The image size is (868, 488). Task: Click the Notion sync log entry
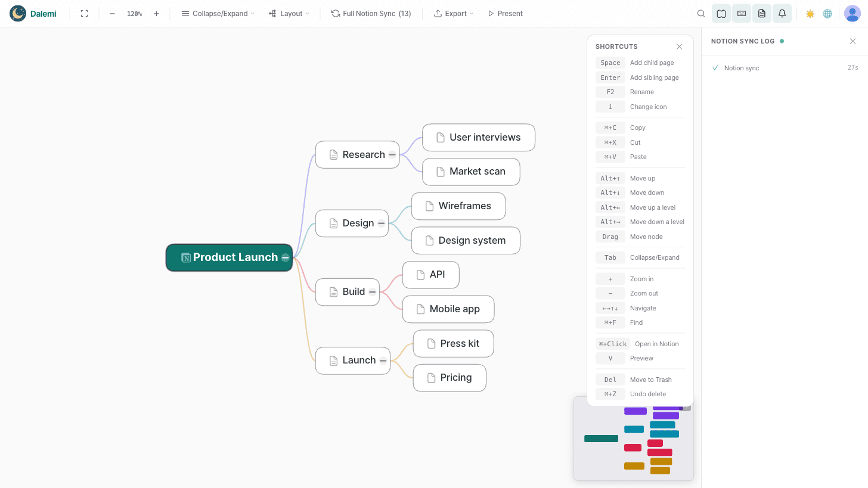click(785, 68)
